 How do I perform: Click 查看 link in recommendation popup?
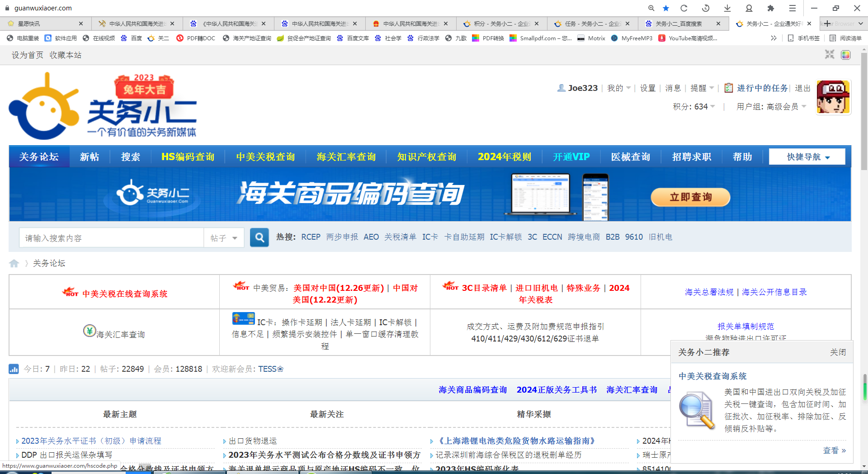pos(834,450)
